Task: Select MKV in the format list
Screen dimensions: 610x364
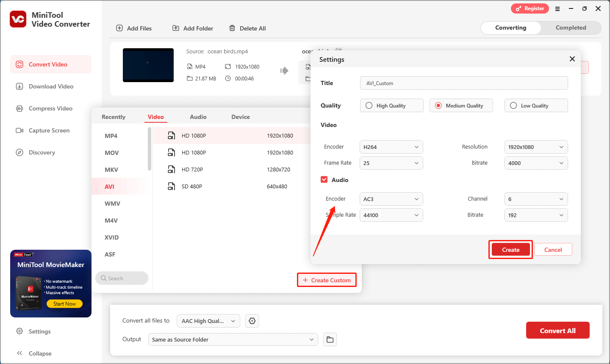Action: [x=111, y=170]
